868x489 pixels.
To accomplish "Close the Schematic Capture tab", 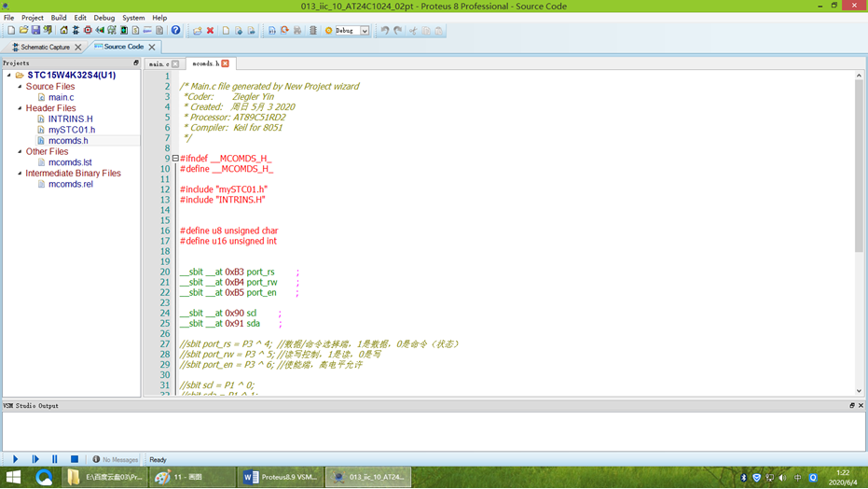I will [x=78, y=47].
